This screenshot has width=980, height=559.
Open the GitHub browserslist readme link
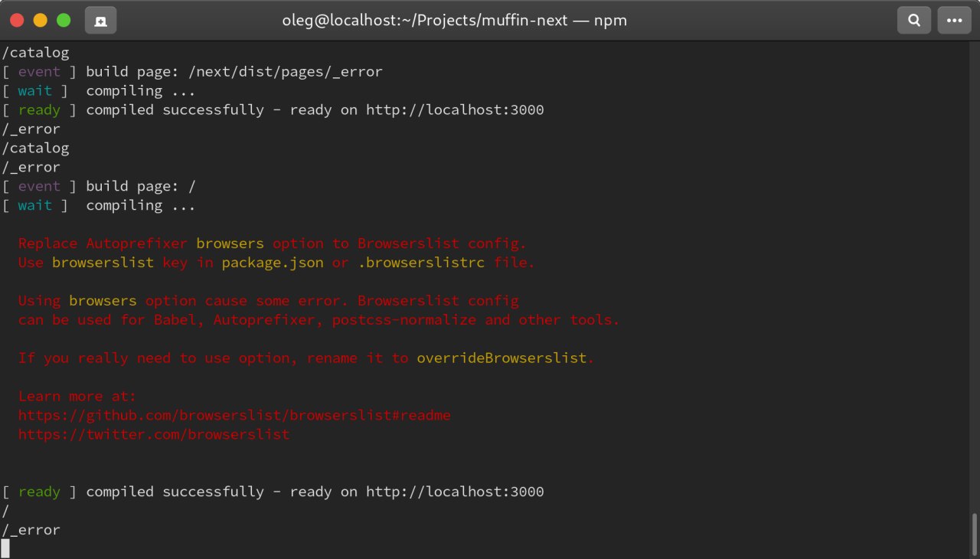pos(234,415)
